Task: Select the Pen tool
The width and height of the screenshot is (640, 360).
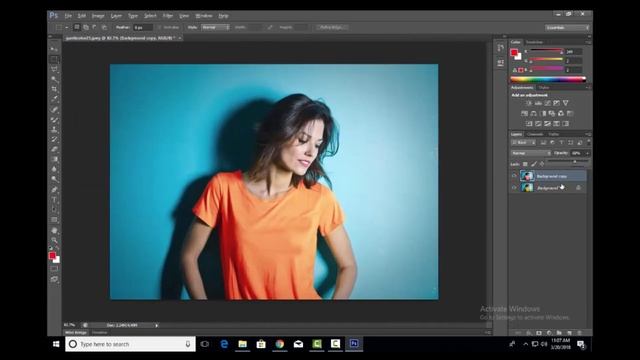Action: (x=54, y=190)
